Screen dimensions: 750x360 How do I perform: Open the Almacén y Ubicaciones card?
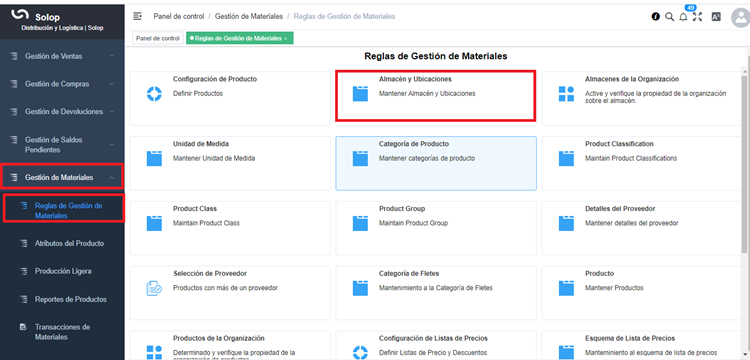(435, 96)
